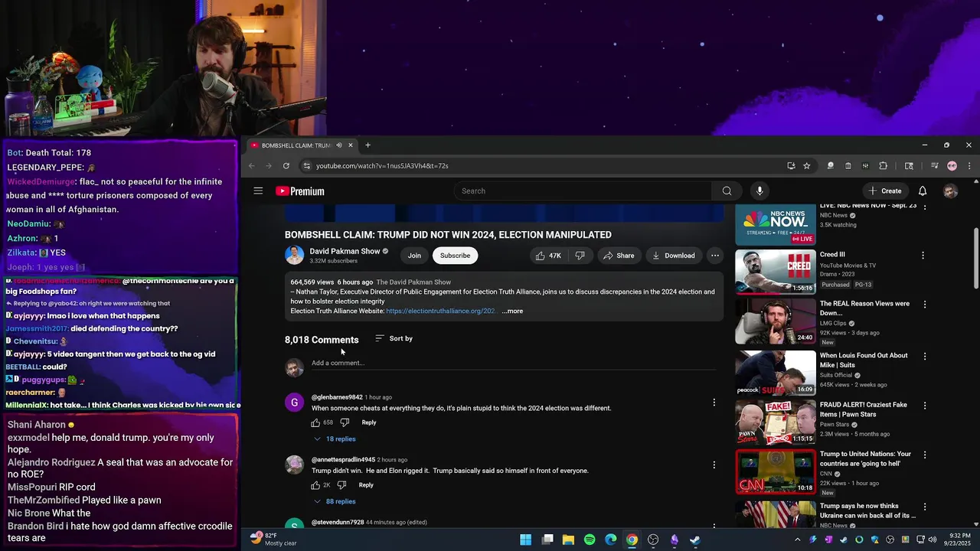
Task: Open options for glenbarnes9842's comment
Action: [x=714, y=403]
